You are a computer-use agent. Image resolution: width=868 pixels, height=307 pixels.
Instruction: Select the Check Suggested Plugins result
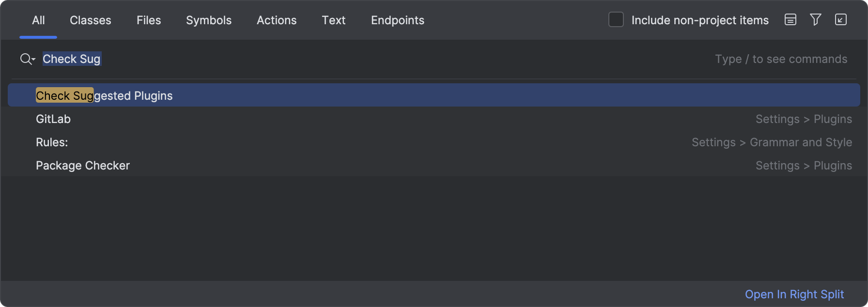[104, 95]
